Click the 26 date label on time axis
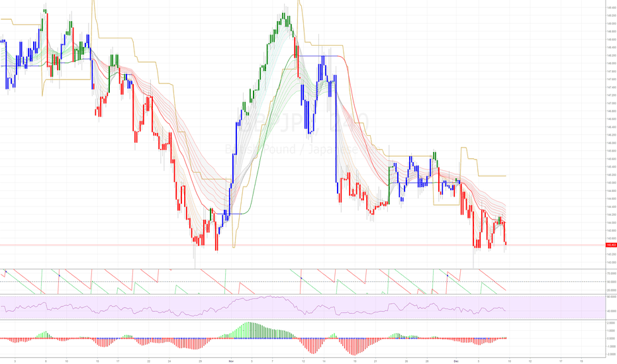Screen dimensions: 617x364 406,361
